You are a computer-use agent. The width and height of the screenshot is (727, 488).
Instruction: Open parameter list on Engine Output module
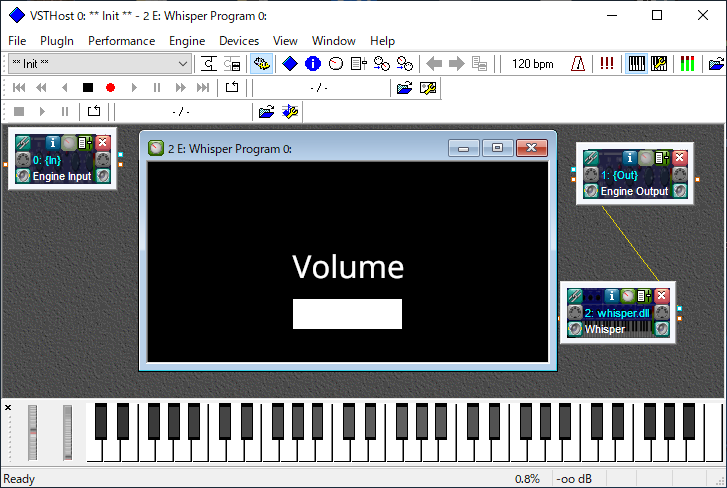point(662,158)
